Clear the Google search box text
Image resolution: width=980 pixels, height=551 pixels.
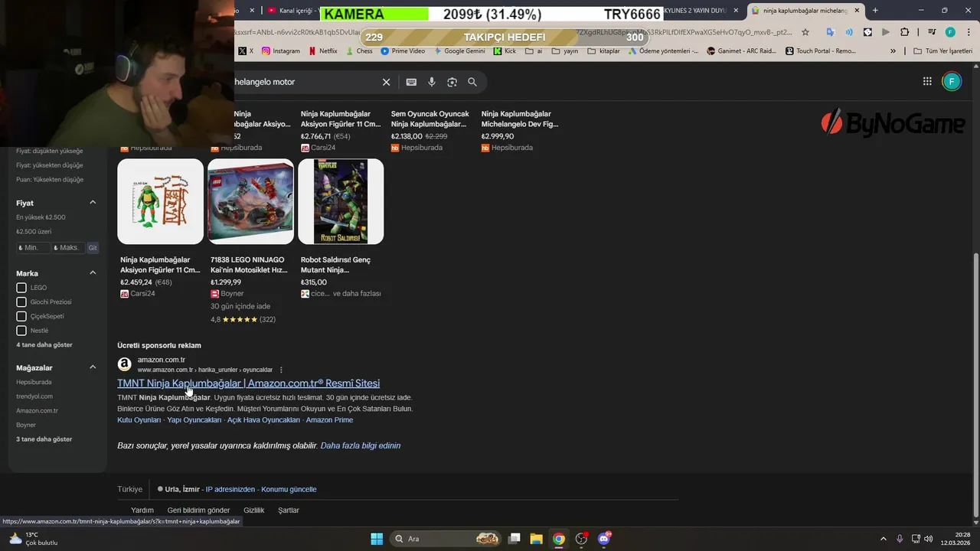click(387, 82)
